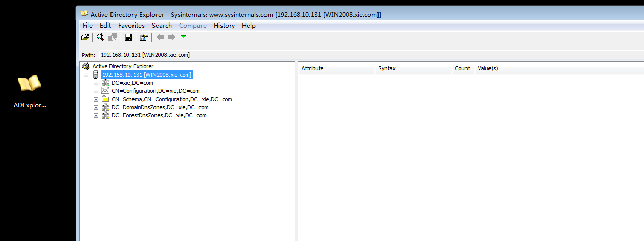Select 'DC=xie,DC=com' tree row

click(x=132, y=83)
